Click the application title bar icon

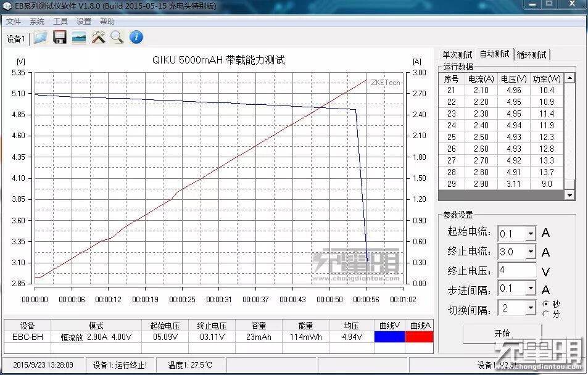pos(7,6)
